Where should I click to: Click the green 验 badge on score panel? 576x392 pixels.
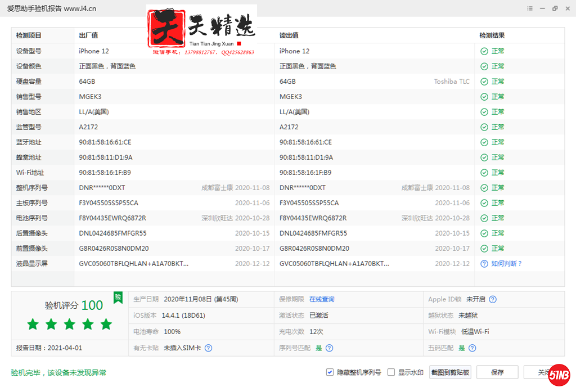[118, 297]
